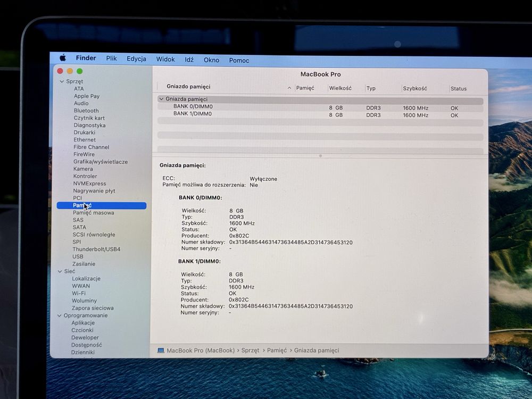The image size is (532, 399).
Task: Open the Plik menu
Action: tap(111, 59)
